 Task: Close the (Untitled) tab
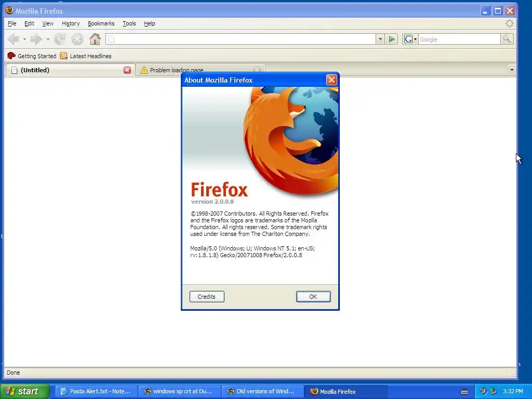tap(127, 70)
